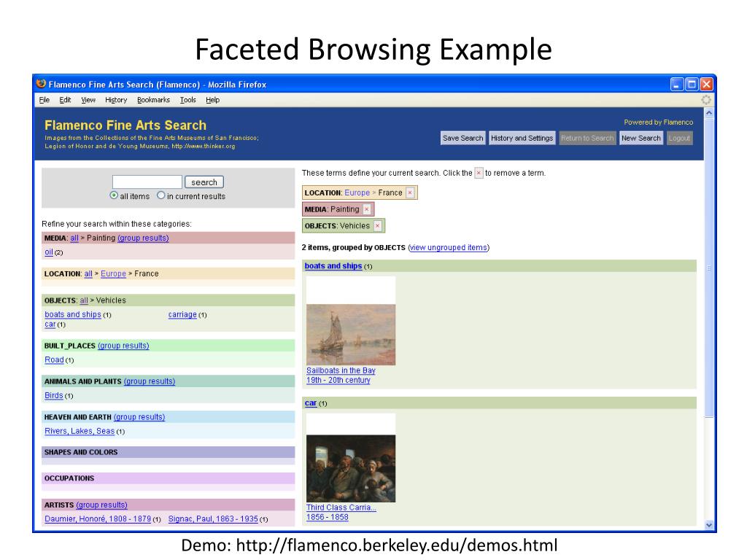Open boats and ships results group heading
Viewport: 747px width, 560px height.
pos(333,265)
